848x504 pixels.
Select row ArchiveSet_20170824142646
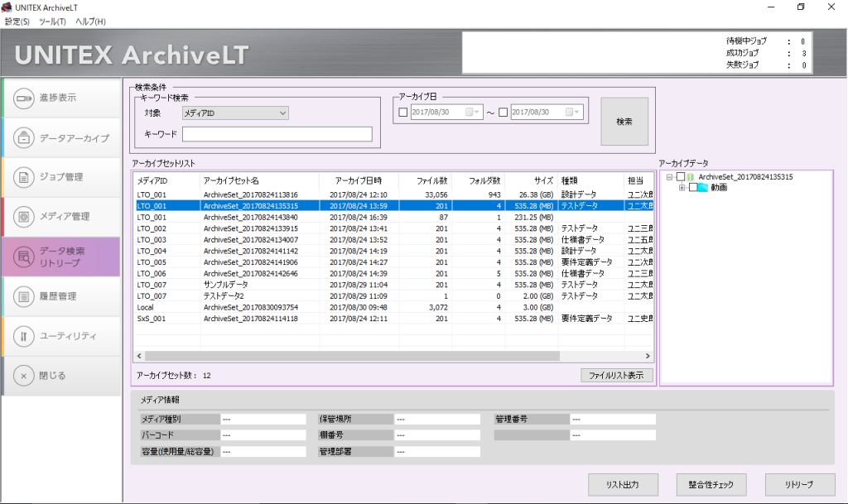click(393, 273)
